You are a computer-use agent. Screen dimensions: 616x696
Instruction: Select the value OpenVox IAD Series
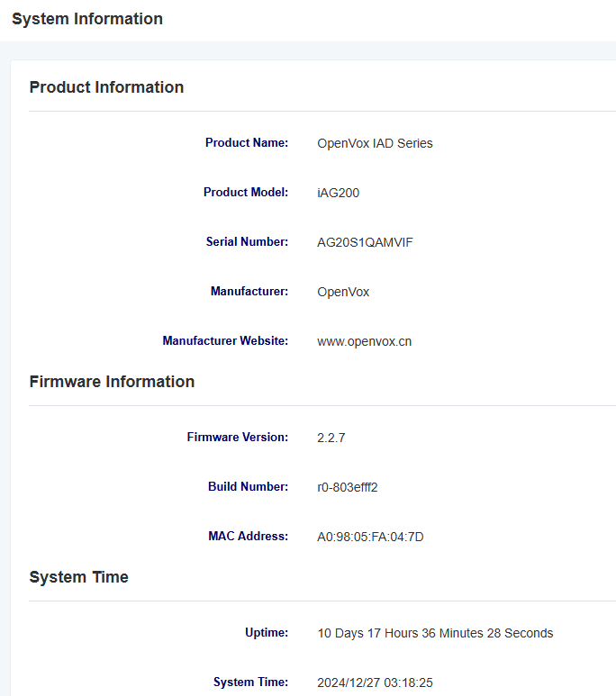[375, 143]
